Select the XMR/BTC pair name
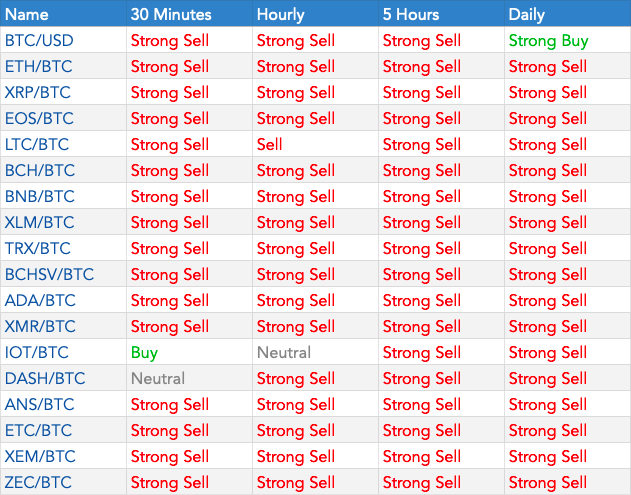Image resolution: width=631 pixels, height=495 pixels. [x=40, y=327]
